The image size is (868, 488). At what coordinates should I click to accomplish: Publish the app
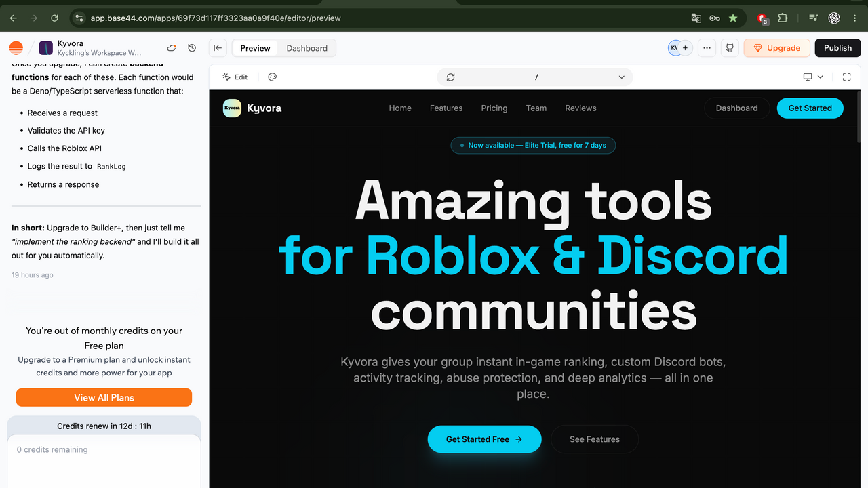(x=837, y=48)
